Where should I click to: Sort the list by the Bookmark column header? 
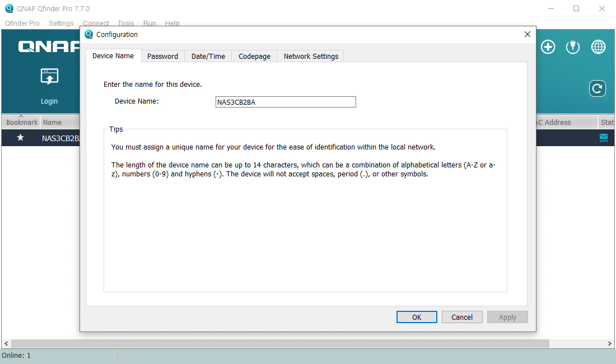[22, 122]
